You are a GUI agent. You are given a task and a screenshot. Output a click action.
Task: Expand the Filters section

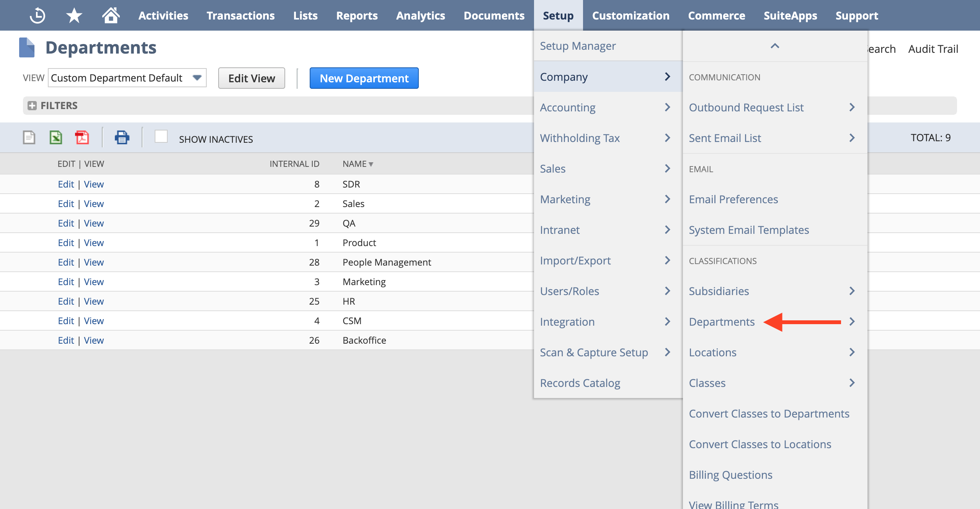coord(33,105)
